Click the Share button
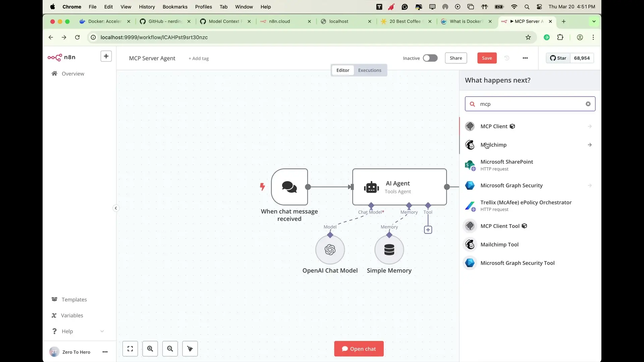Image resolution: width=644 pixels, height=362 pixels. tap(456, 58)
